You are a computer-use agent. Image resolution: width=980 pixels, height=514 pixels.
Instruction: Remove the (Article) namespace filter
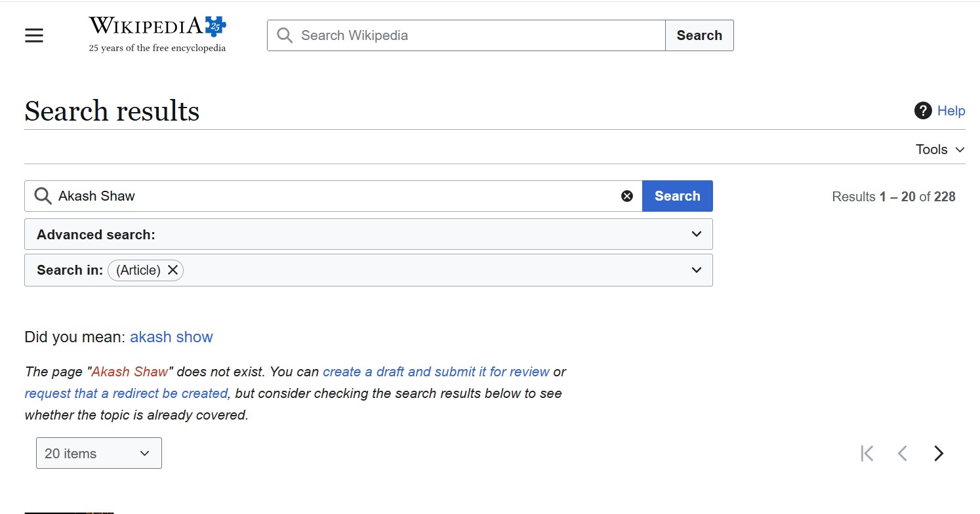(173, 270)
